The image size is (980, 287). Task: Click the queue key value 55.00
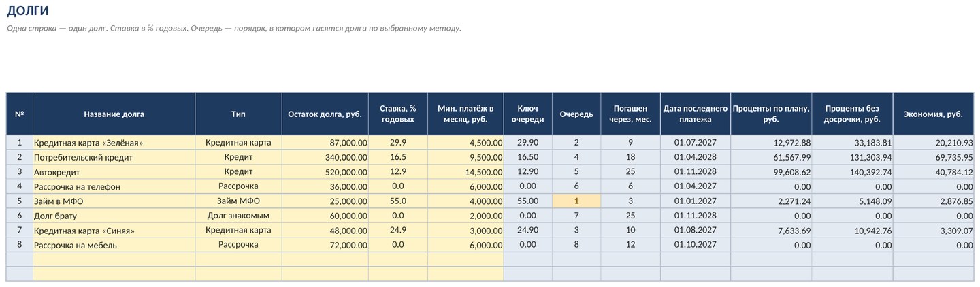(527, 201)
